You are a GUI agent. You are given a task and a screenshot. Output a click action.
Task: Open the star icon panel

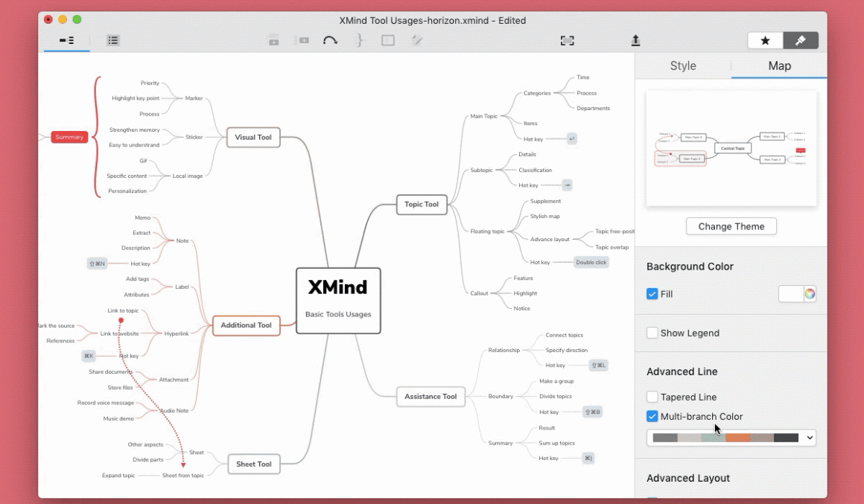[765, 40]
